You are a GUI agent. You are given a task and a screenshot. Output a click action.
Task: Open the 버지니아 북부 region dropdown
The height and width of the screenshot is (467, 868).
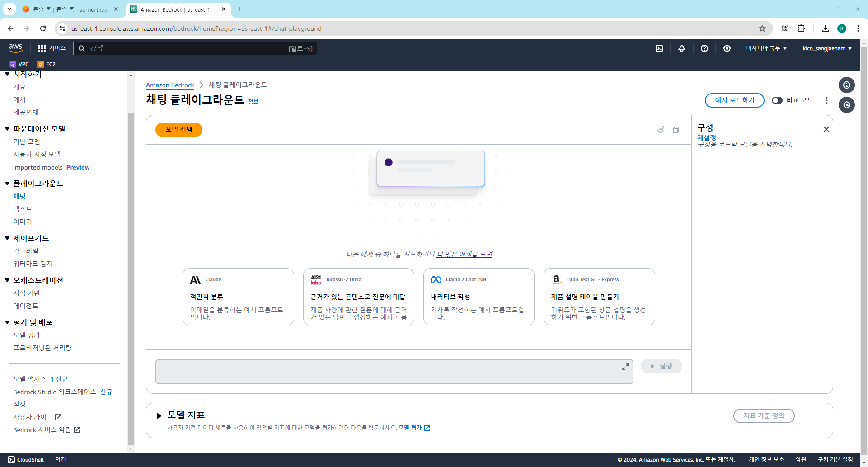point(766,48)
